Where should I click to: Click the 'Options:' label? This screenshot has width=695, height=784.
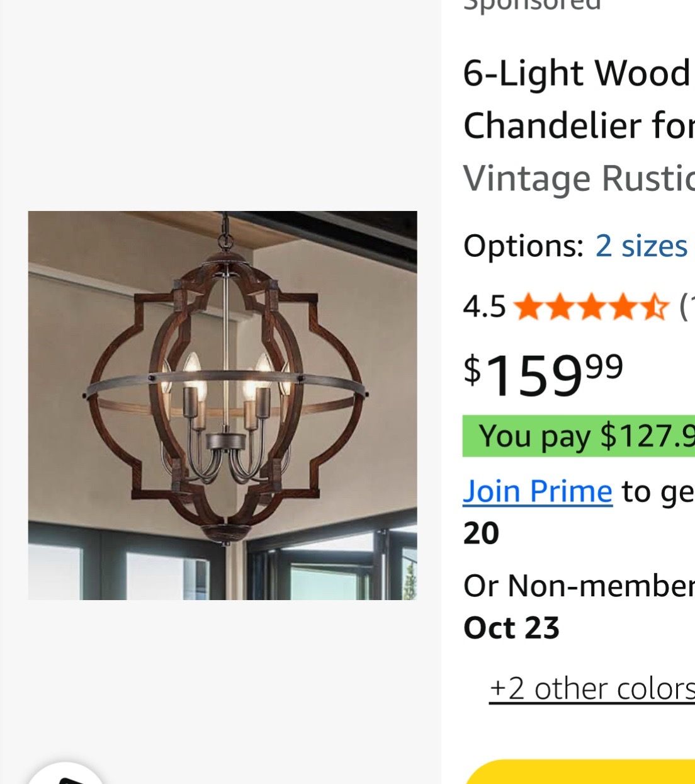point(524,246)
